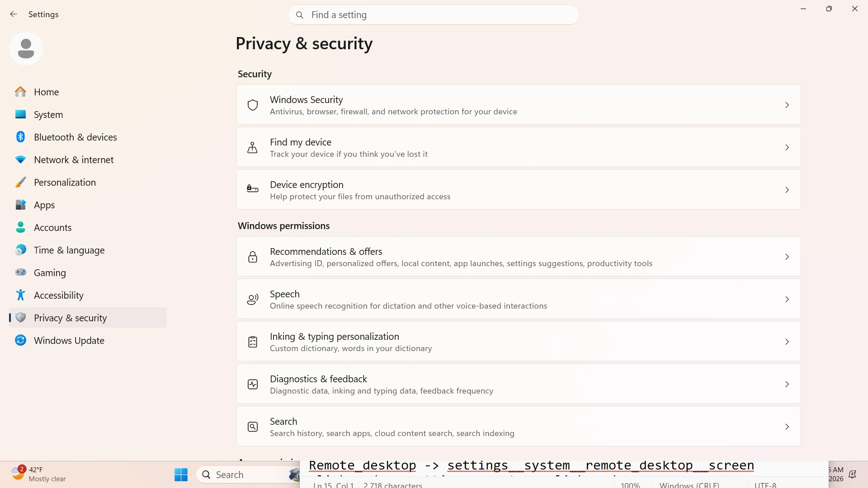Open Diagnostics & feedback title
This screenshot has width=868, height=488.
pos(318,379)
